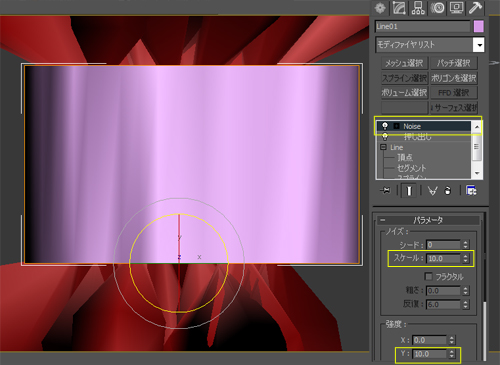Viewport: 500px width, 365px height.
Task: Click the パッチ選択 button
Action: (454, 63)
